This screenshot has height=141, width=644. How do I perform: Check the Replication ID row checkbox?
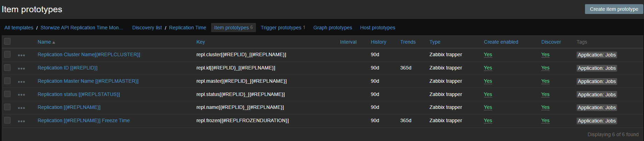pos(7,68)
